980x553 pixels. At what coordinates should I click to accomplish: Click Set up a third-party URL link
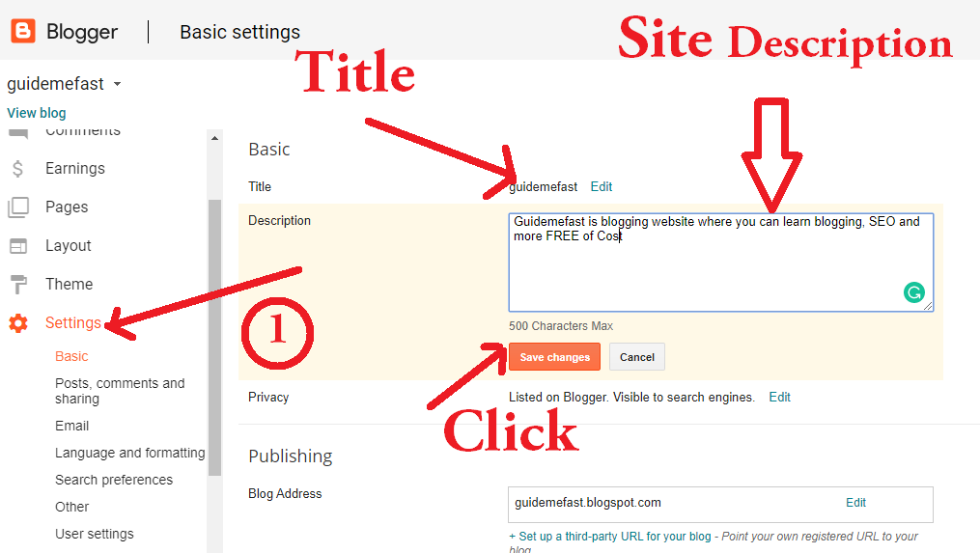click(610, 537)
